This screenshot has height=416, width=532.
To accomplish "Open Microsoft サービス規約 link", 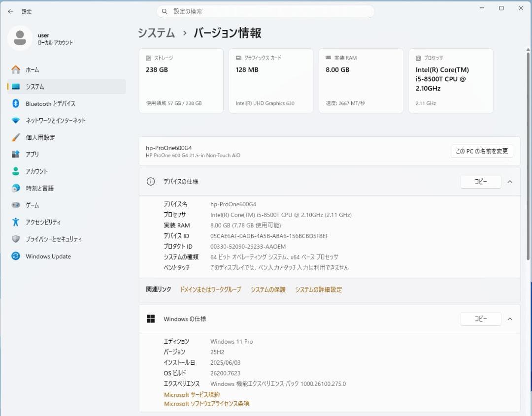I will coord(192,395).
